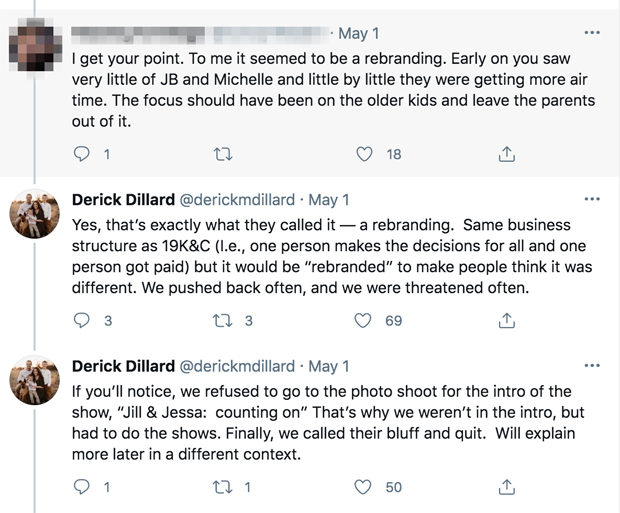
Task: Open Derick Dillard's avatar on the 19K&C tweet
Action: click(x=35, y=214)
